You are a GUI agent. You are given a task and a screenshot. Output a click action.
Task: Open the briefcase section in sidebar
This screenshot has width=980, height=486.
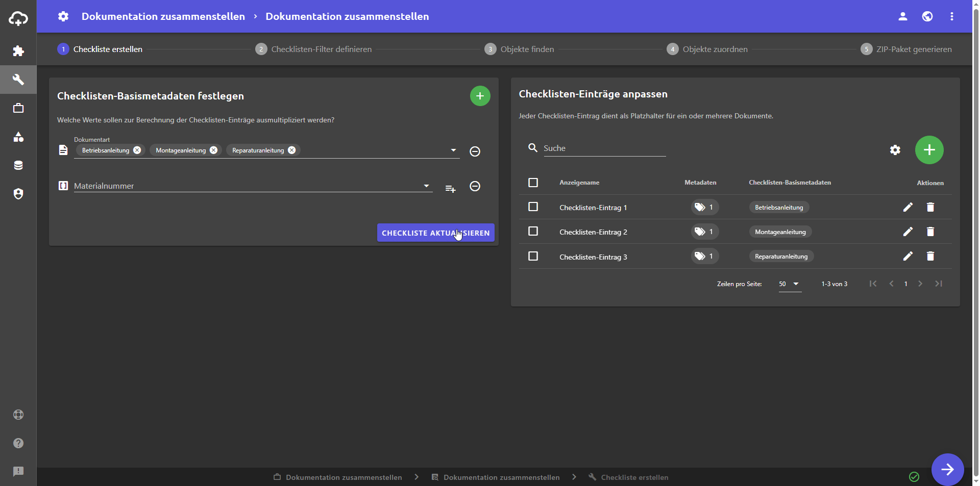tap(18, 108)
